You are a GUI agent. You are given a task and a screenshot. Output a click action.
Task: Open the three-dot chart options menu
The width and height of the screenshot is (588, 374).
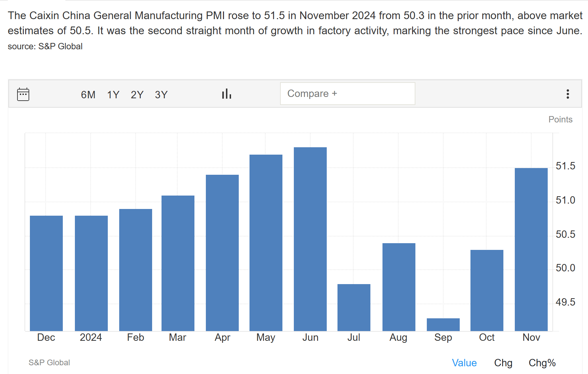coord(568,94)
